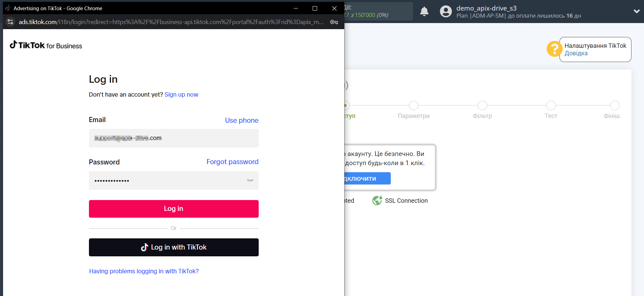Click the blue connect button in background page
The width and height of the screenshot is (644, 296).
tap(368, 178)
